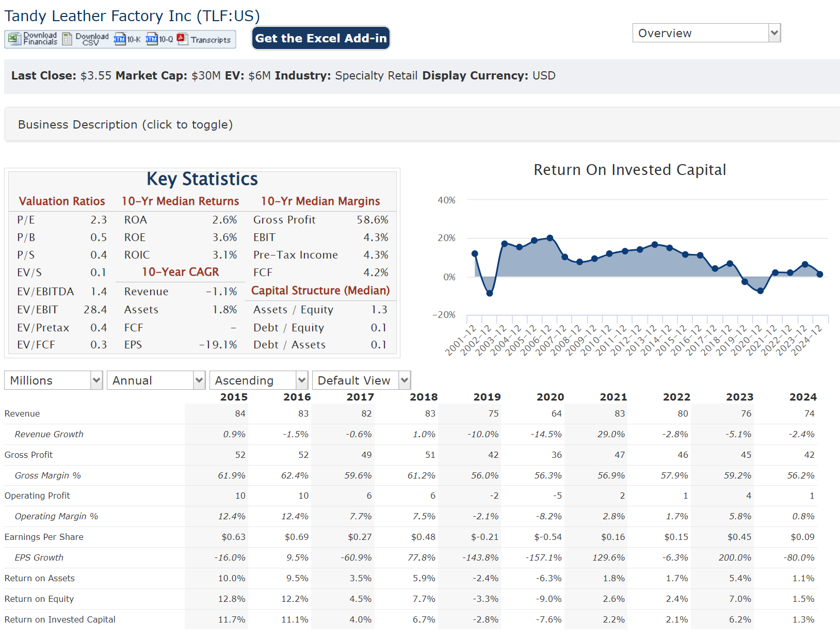Screen dimensions: 840x638
Task: Open the Default View dropdown
Action: (361, 380)
